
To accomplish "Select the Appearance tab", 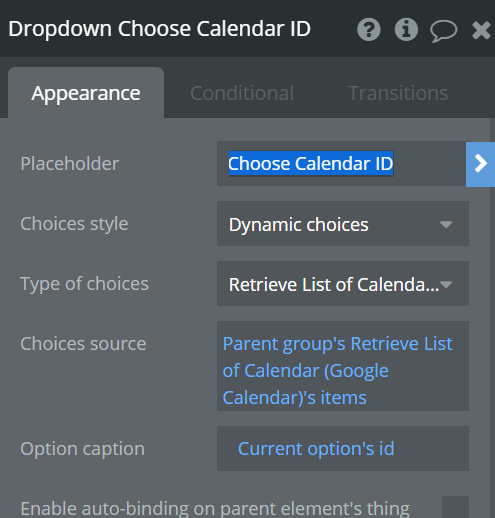I will click(x=86, y=93).
